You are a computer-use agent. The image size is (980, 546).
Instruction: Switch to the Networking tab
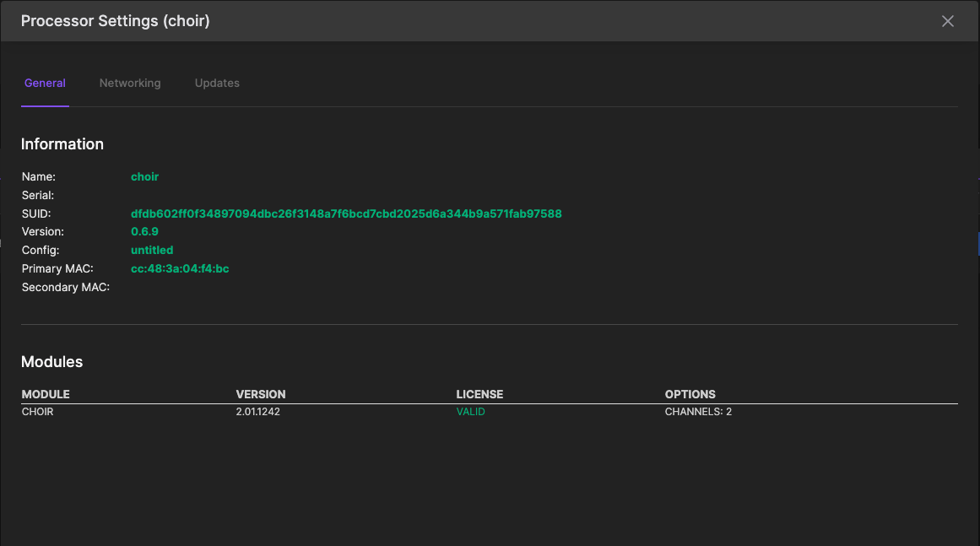pyautogui.click(x=130, y=84)
